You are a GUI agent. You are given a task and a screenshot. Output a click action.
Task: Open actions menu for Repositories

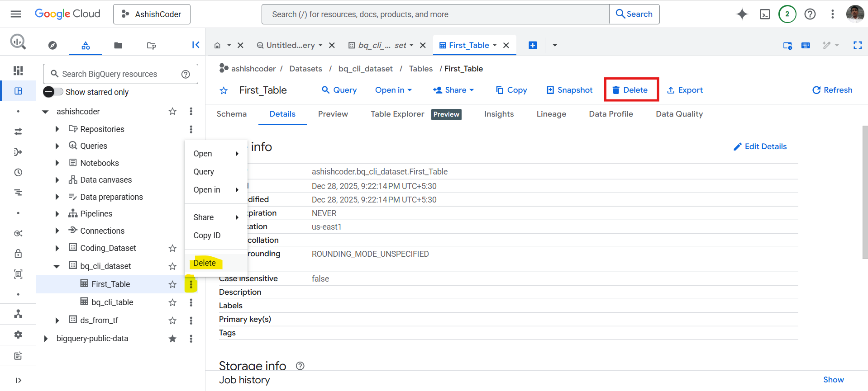tap(191, 129)
